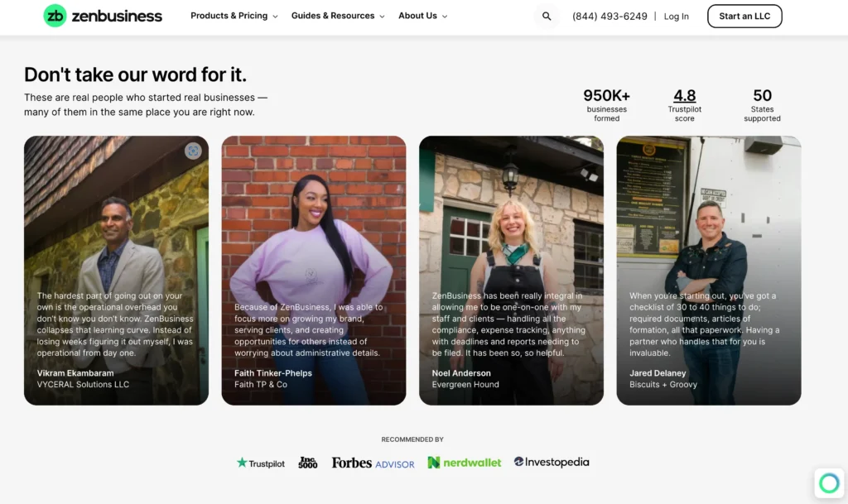Click the VYCERAL Solutions LLC text

point(83,385)
